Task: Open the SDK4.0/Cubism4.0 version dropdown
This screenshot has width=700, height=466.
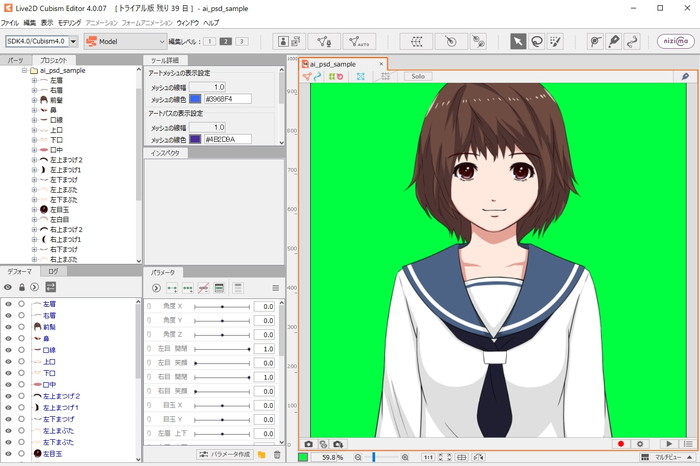Action: point(74,42)
